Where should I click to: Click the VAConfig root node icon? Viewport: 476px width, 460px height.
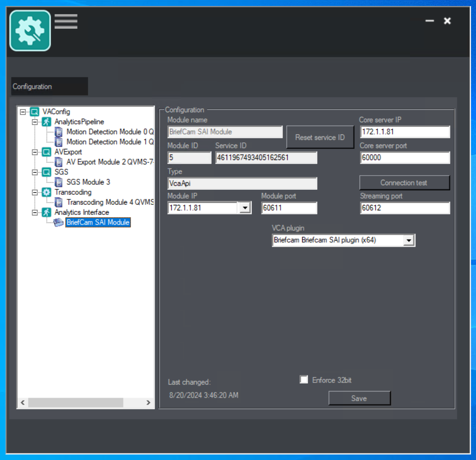pyautogui.click(x=35, y=112)
